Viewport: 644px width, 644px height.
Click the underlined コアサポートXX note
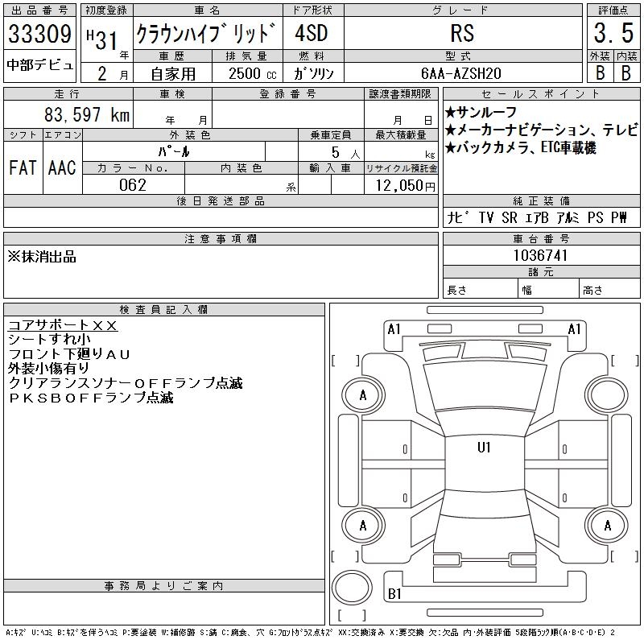[x=63, y=325]
